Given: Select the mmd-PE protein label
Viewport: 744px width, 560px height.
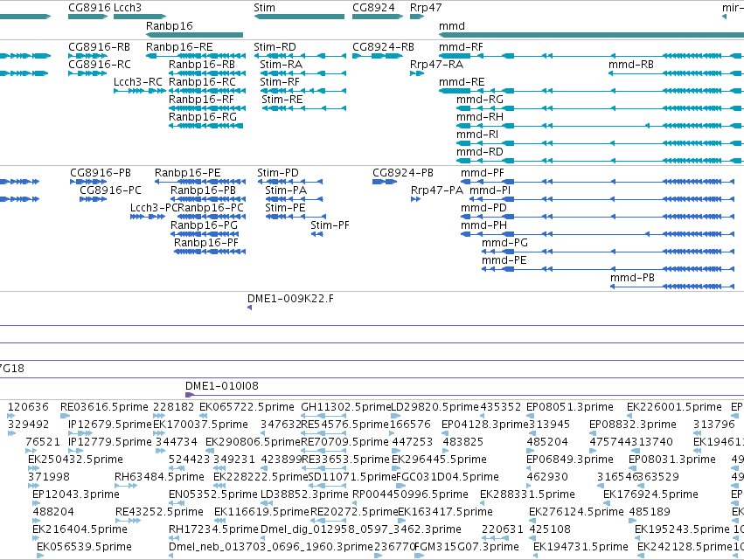Looking at the screenshot, I should point(504,260).
